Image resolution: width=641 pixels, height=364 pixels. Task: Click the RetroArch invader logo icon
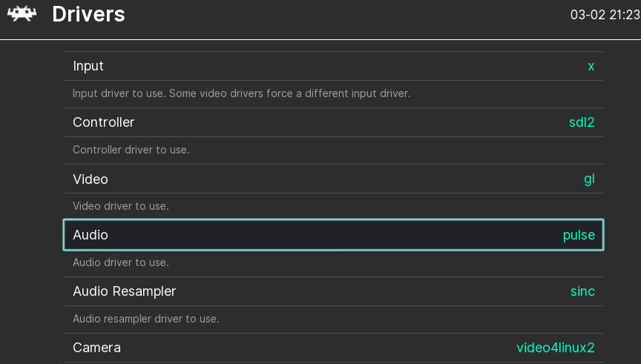tap(22, 14)
